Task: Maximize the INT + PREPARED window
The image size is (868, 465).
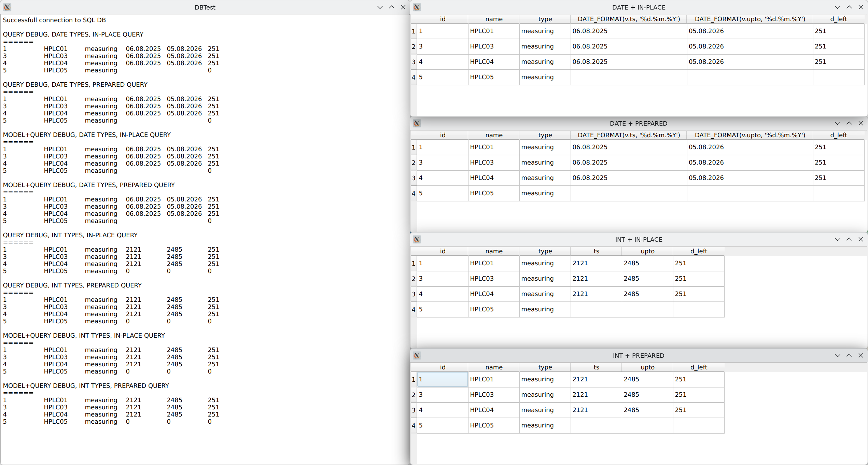Action: [x=849, y=355]
